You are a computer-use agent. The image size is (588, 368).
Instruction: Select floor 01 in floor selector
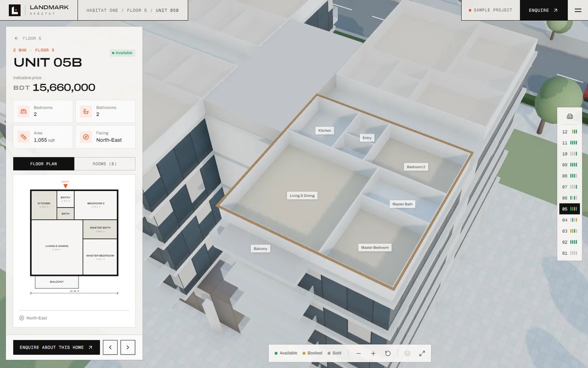pos(570,253)
